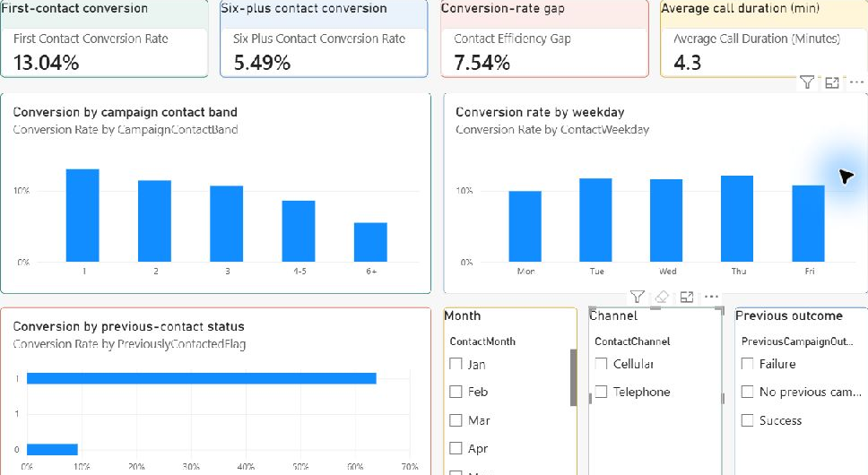Screen dimensions: 868x475
Task: Click the Month slicer vertical scrollbar
Action: tap(573, 377)
